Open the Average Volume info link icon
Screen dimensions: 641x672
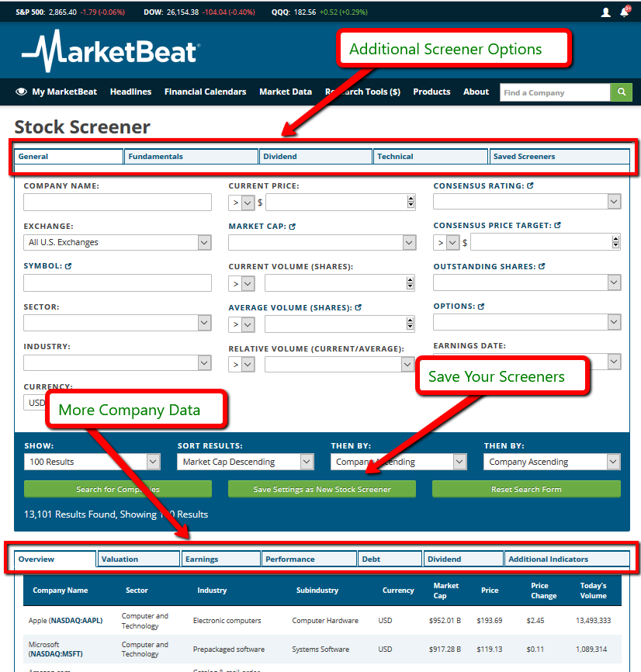tap(359, 307)
